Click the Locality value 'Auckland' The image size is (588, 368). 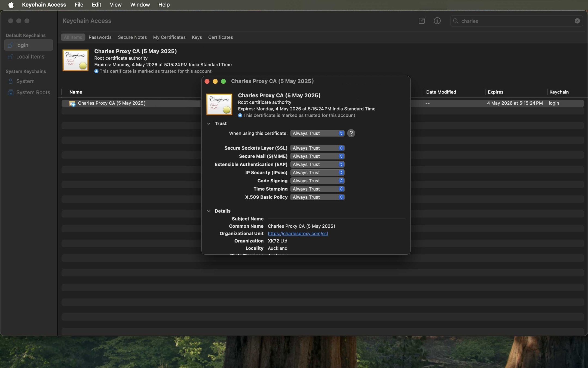click(x=277, y=248)
